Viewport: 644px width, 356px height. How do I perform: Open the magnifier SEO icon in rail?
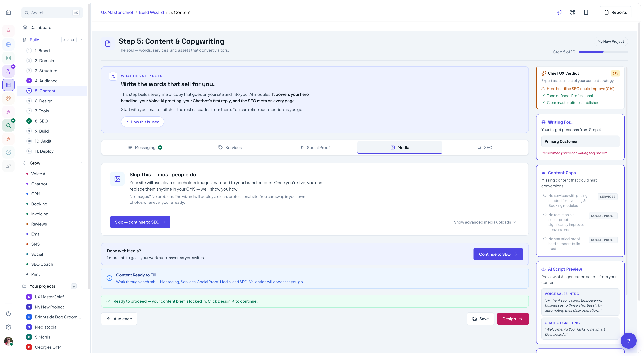coord(8,125)
